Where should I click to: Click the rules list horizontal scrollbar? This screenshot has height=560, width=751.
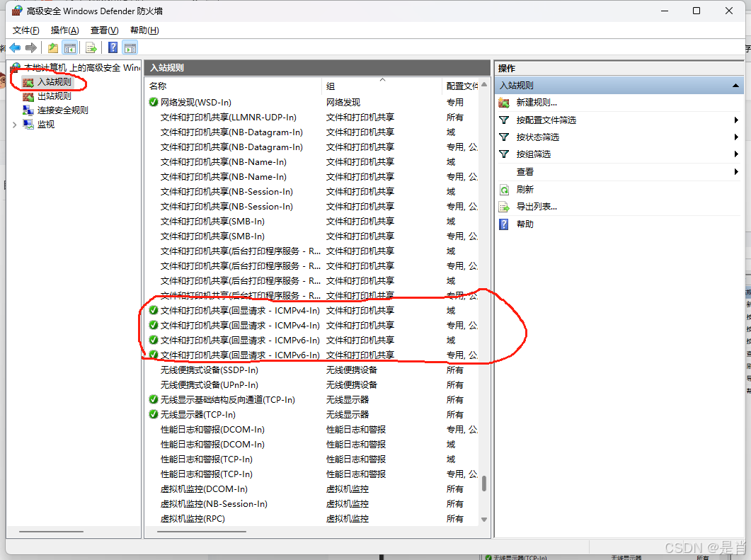pos(202,531)
